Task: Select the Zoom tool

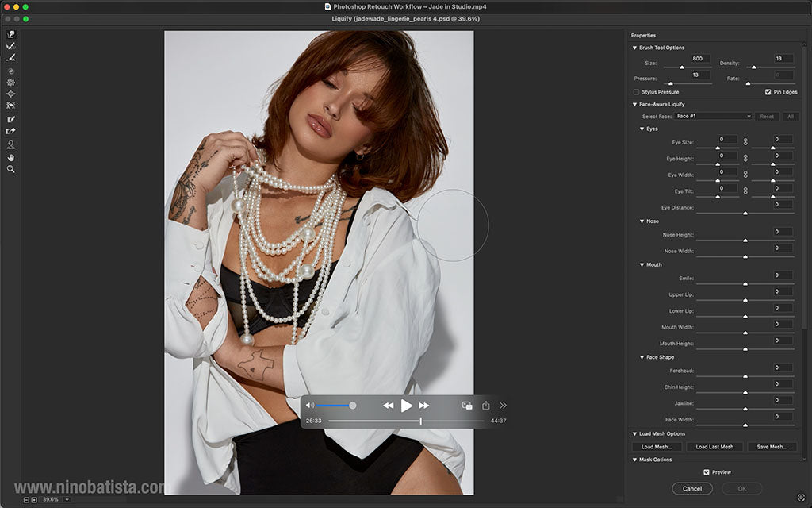Action: coord(11,168)
